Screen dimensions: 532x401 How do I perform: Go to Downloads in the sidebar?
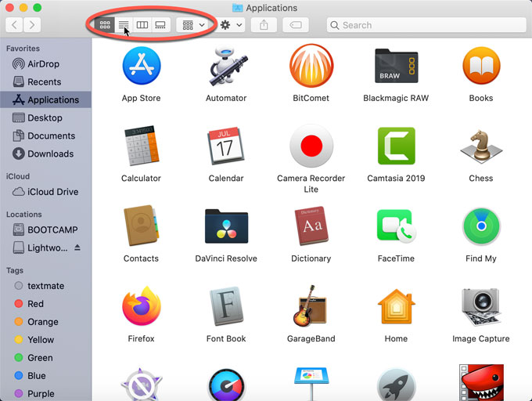(x=51, y=154)
